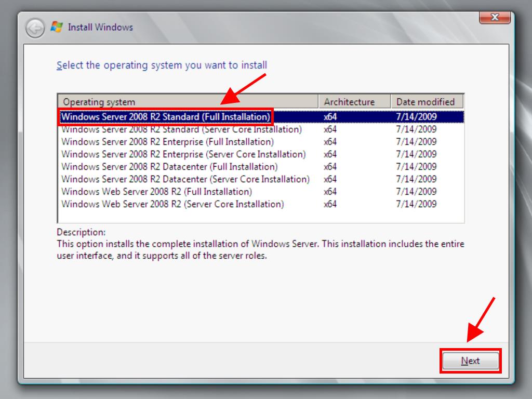Click the Windows flag icon in title
Image resolution: width=532 pixels, height=399 pixels.
click(57, 27)
